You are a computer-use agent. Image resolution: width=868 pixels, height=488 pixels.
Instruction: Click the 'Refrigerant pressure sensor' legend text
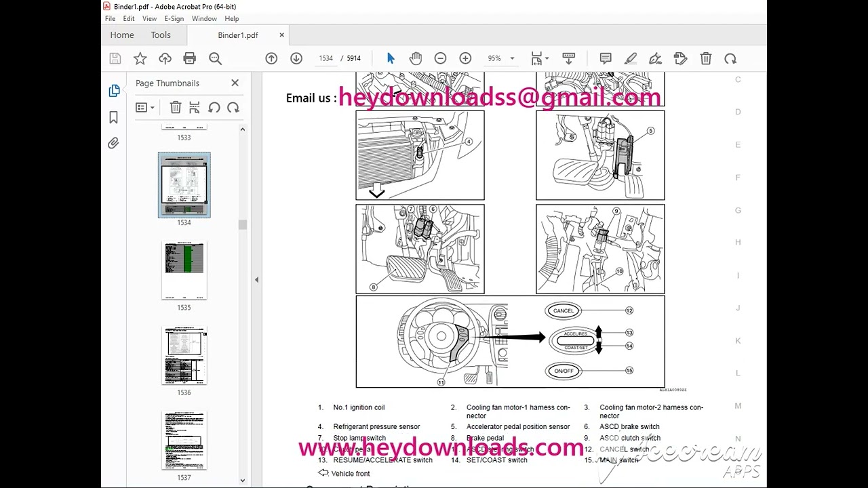[376, 427]
